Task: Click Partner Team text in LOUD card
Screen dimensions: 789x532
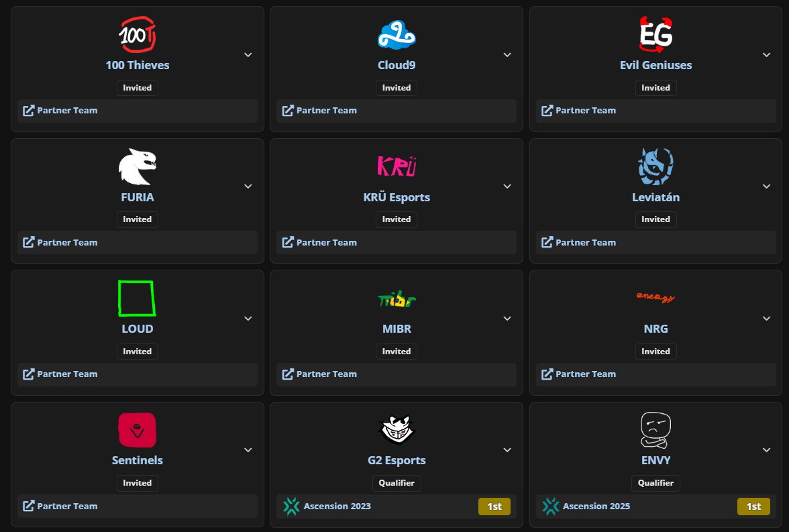Action: pos(67,374)
